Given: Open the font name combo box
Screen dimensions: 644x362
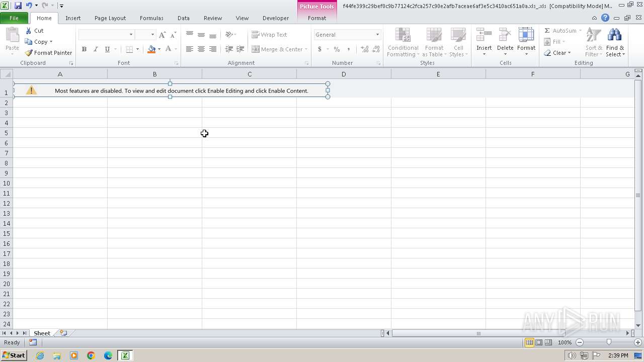Looking at the screenshot, I should click(106, 35).
